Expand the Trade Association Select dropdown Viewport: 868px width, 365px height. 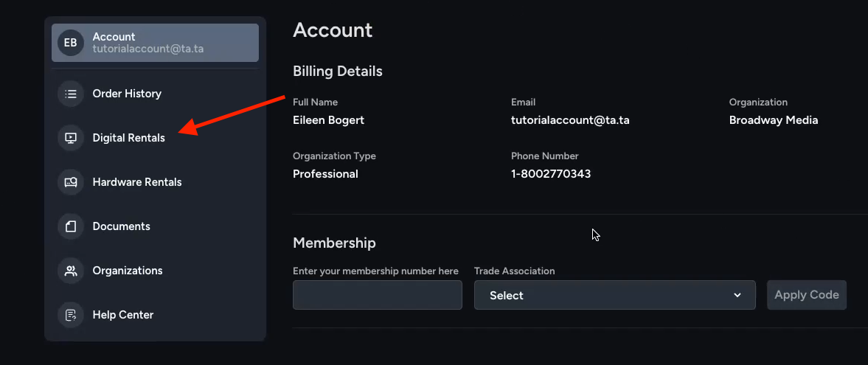coord(614,295)
